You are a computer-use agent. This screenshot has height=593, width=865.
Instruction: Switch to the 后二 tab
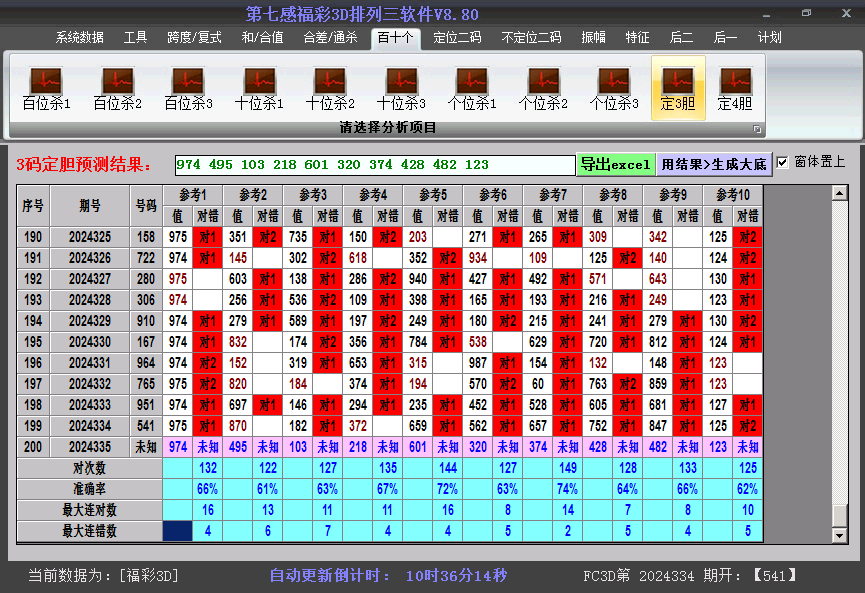tap(681, 38)
